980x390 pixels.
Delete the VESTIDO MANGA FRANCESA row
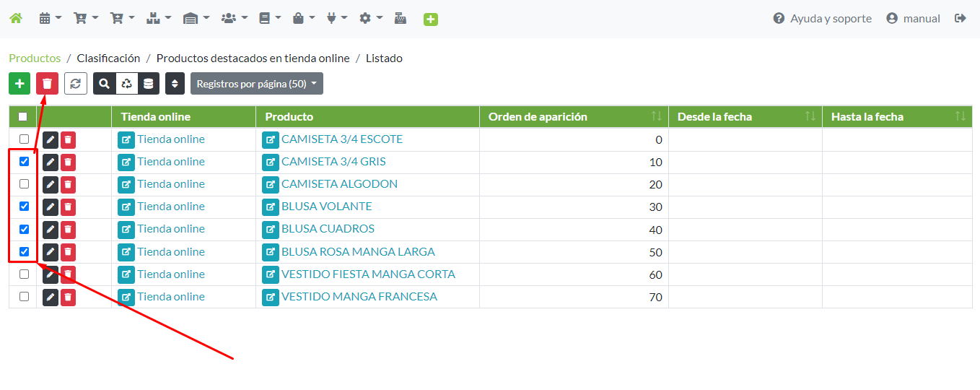[68, 297]
